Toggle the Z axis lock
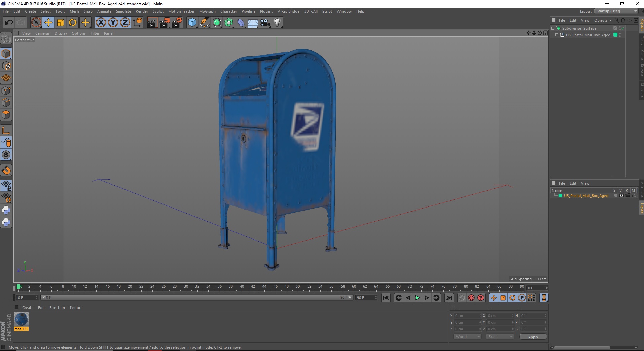Viewport: 644px width, 351px height. [125, 23]
